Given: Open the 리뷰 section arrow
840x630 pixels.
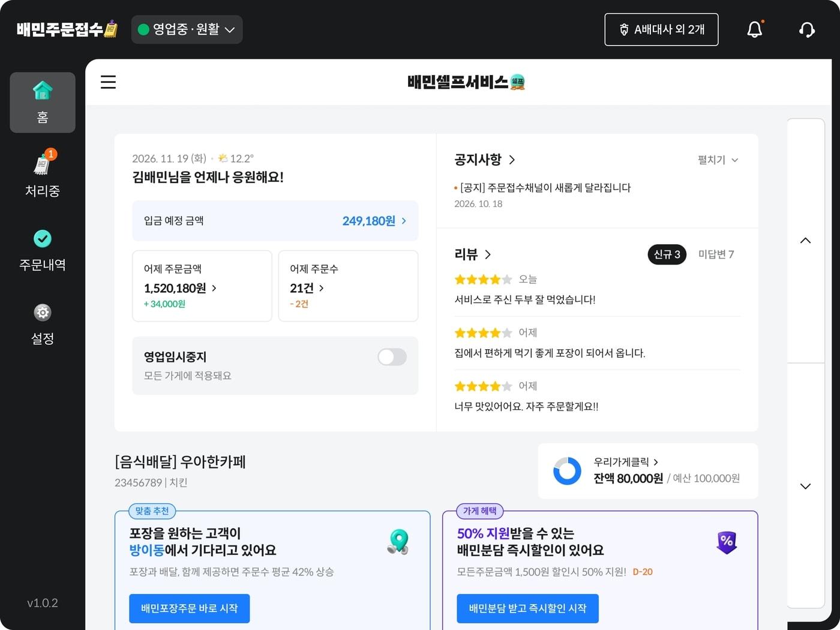Looking at the screenshot, I should [x=488, y=254].
